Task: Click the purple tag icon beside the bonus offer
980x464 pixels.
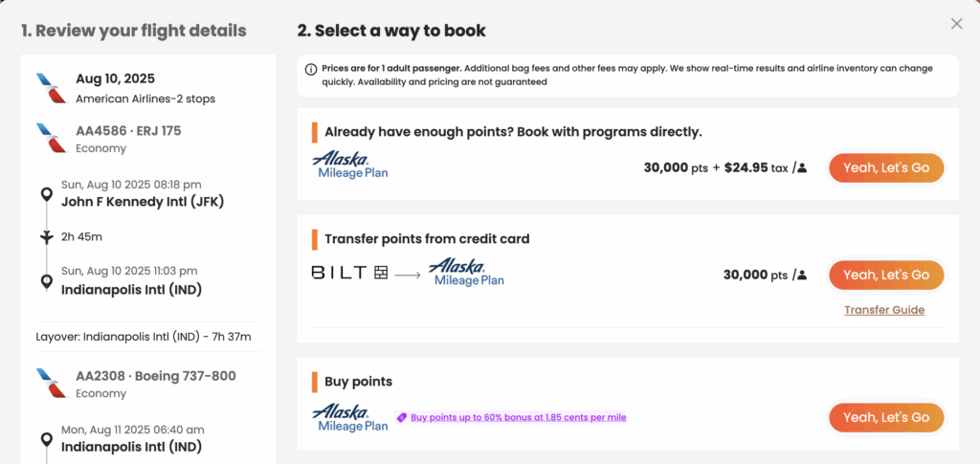Action: (x=402, y=418)
